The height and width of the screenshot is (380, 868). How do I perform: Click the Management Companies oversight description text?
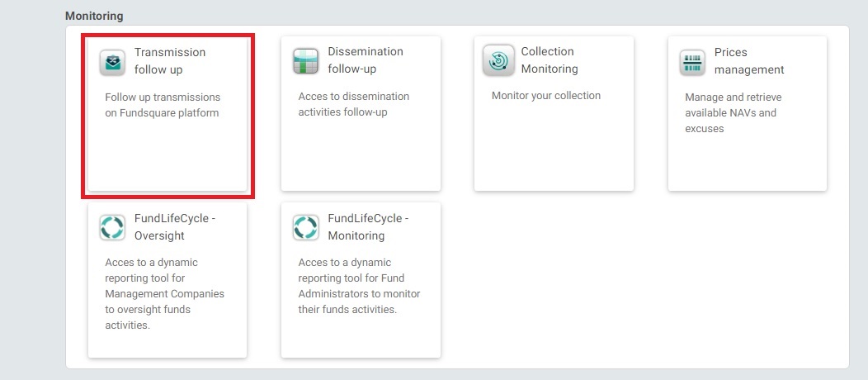pos(164,293)
